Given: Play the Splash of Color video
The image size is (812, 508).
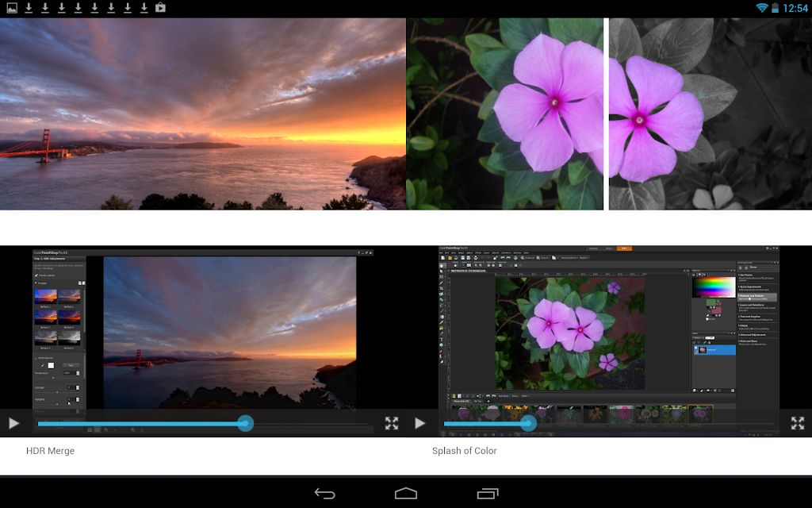Looking at the screenshot, I should pos(419,423).
